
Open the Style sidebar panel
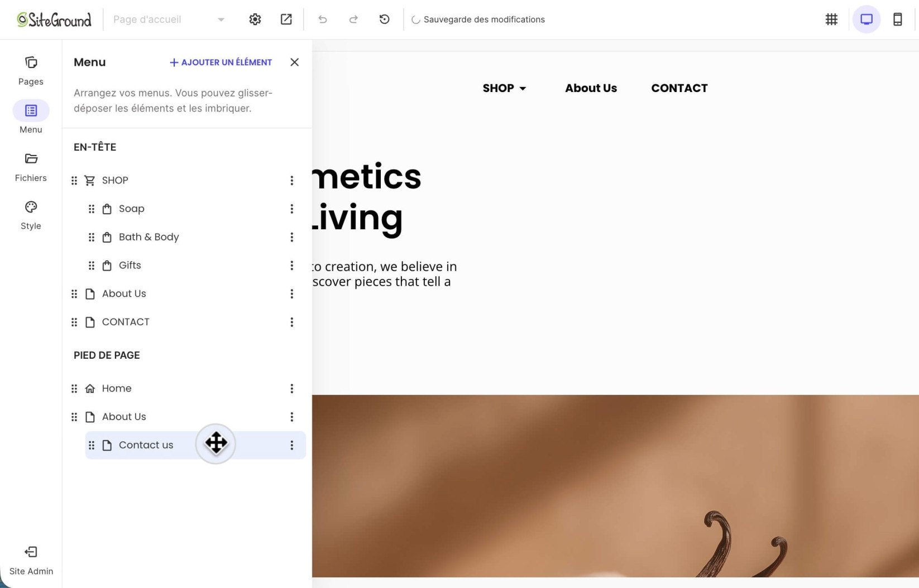click(31, 215)
